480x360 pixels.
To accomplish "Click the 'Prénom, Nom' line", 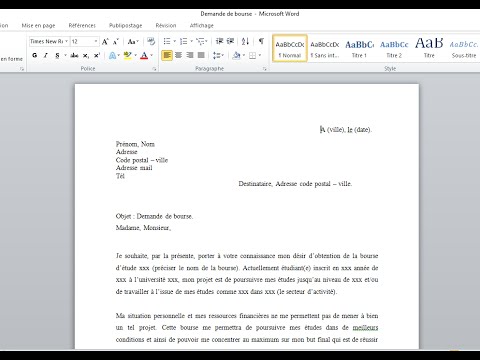I will [x=135, y=144].
